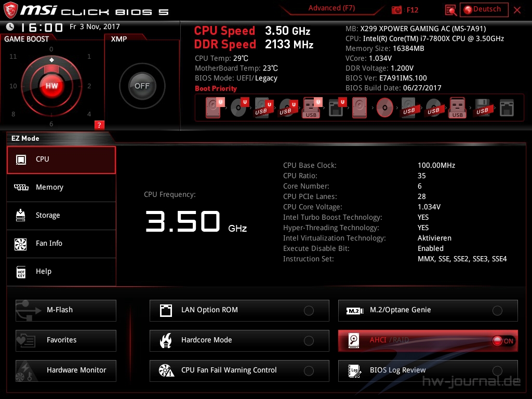
Task: Click the Execute Disable Bit value Enabled
Action: pyautogui.click(x=431, y=248)
